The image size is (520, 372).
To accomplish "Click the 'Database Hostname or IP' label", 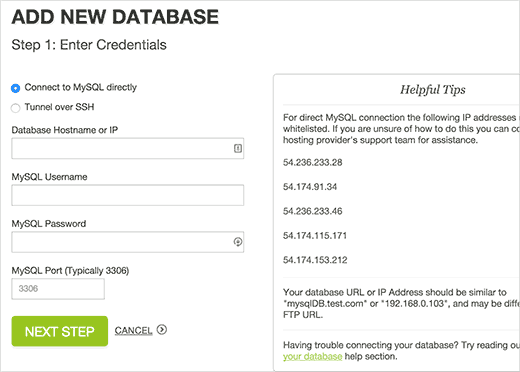I will (x=65, y=130).
